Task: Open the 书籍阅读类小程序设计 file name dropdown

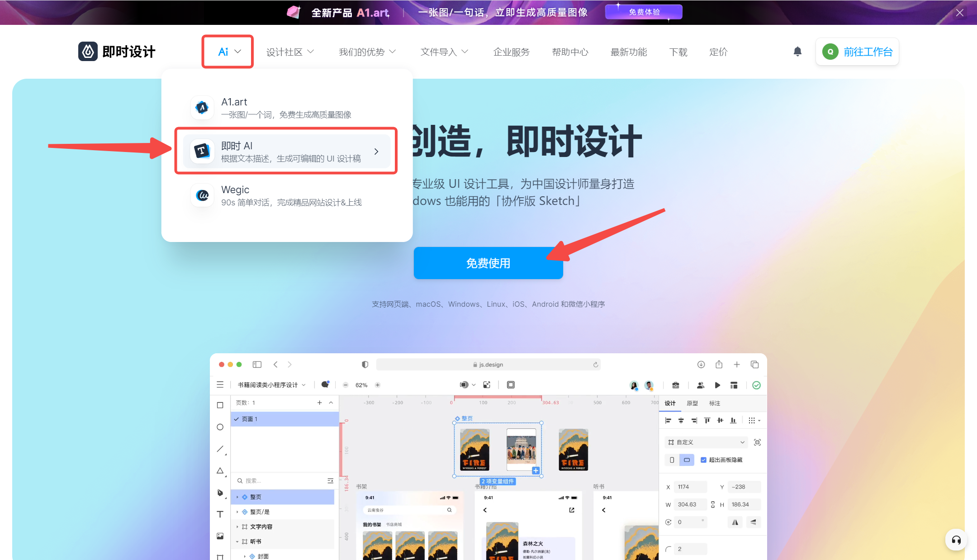Action: pyautogui.click(x=271, y=385)
